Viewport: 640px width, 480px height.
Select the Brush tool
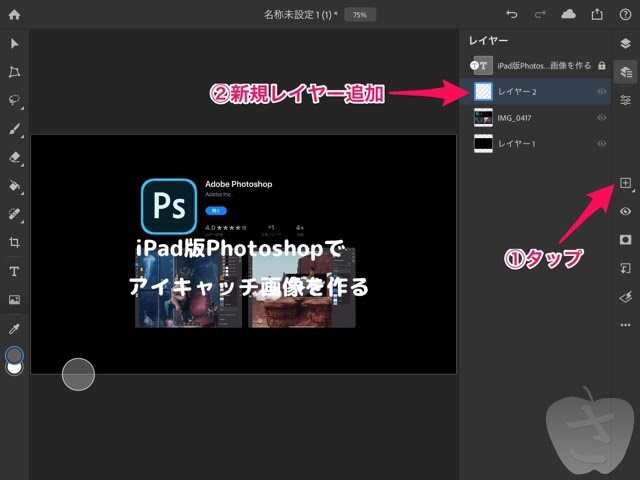pyautogui.click(x=14, y=129)
